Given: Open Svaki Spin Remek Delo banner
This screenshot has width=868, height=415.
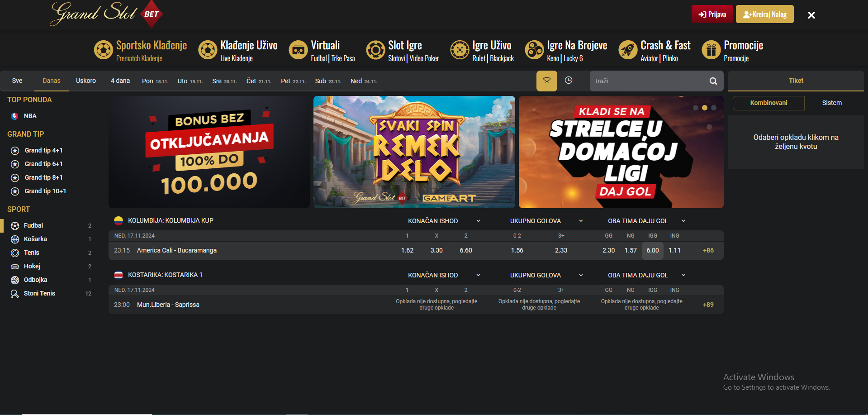Looking at the screenshot, I should (x=414, y=152).
